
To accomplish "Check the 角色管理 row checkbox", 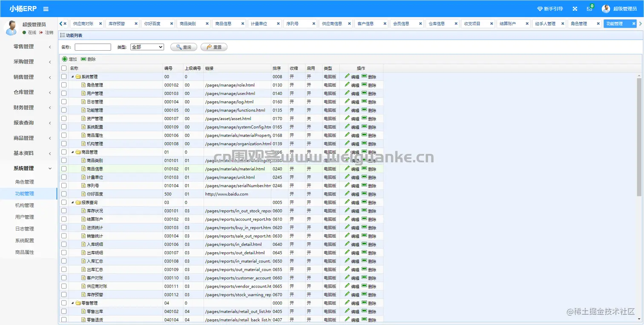I will [64, 85].
